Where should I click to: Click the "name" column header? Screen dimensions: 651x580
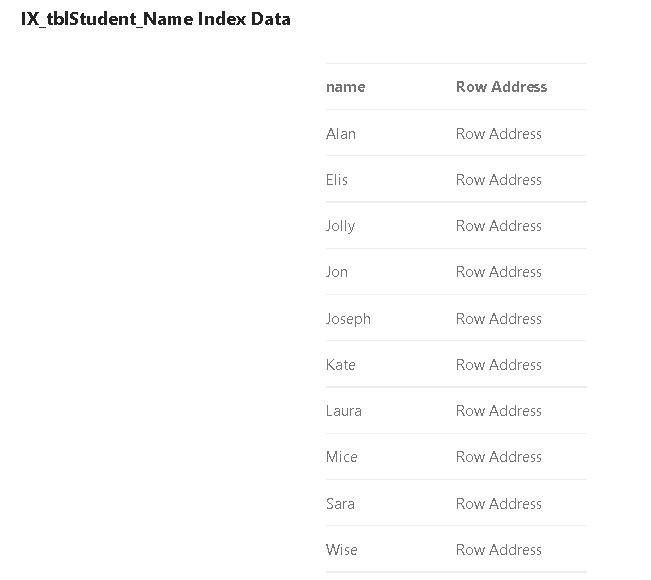(346, 87)
